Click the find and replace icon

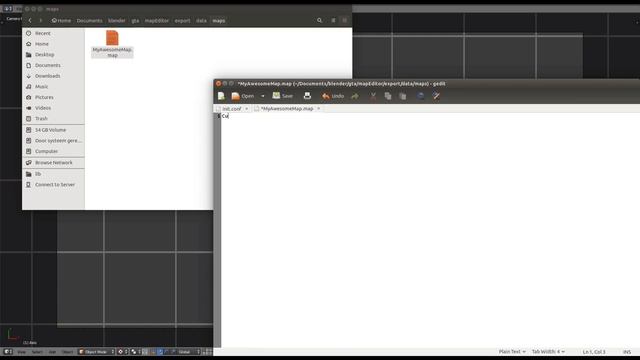click(436, 96)
